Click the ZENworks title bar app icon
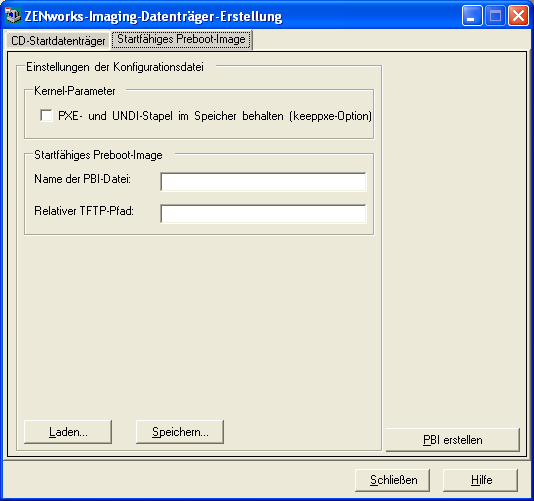 coord(13,16)
